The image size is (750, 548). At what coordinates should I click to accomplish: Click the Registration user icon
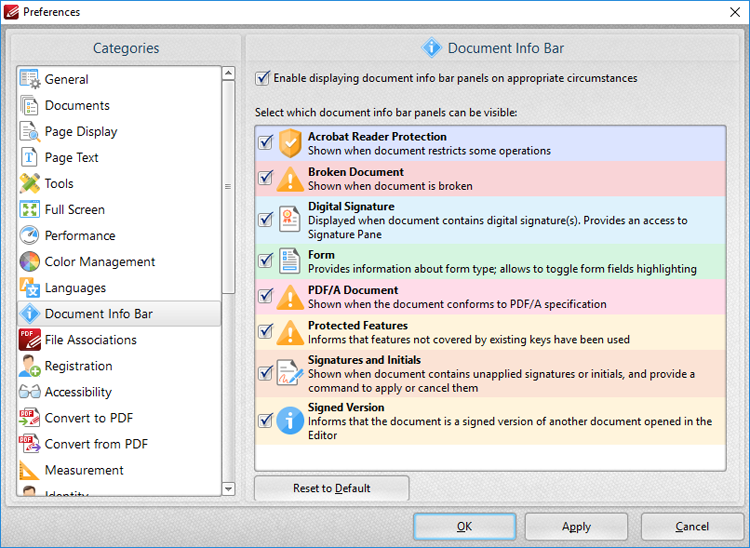coord(30,366)
